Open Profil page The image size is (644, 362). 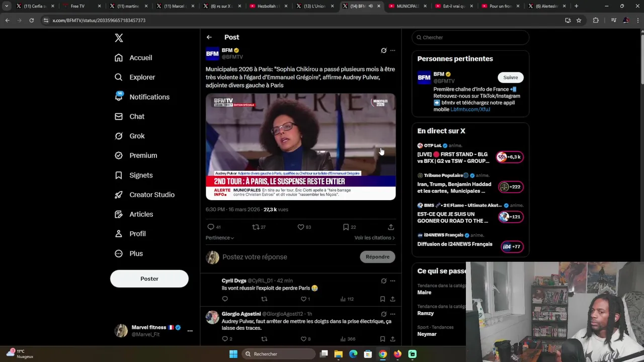click(x=130, y=234)
